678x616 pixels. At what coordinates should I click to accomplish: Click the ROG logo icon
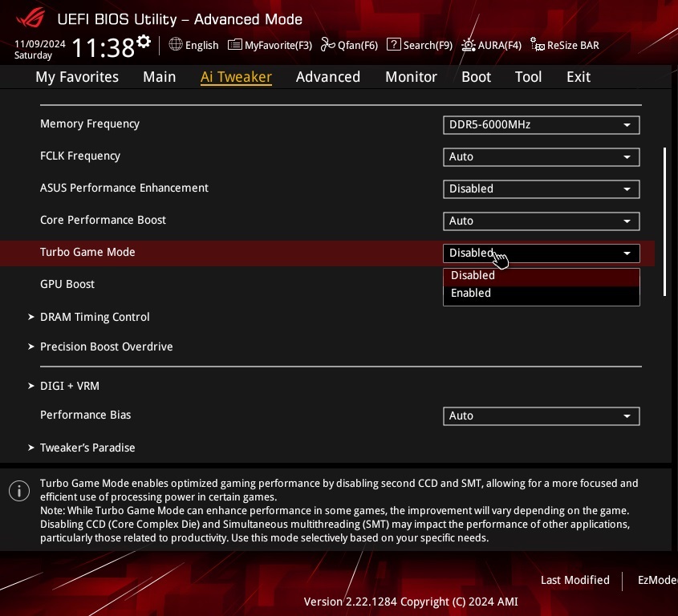click(x=30, y=18)
